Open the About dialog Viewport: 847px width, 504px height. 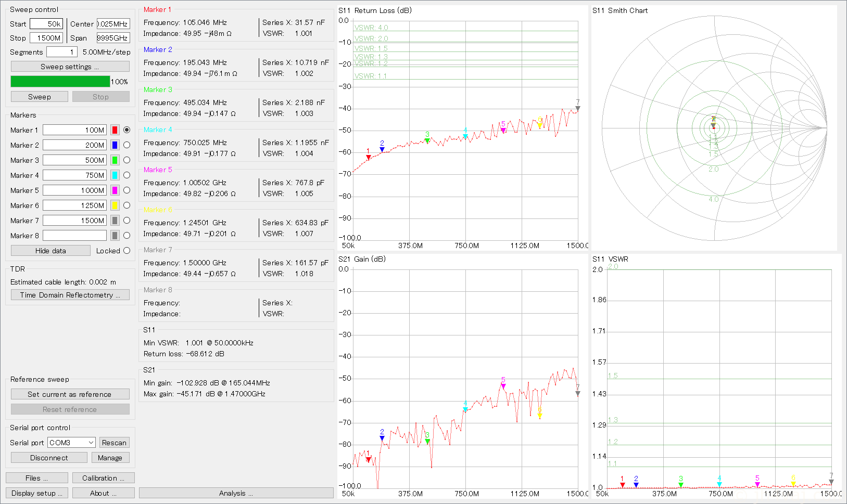pos(104,493)
